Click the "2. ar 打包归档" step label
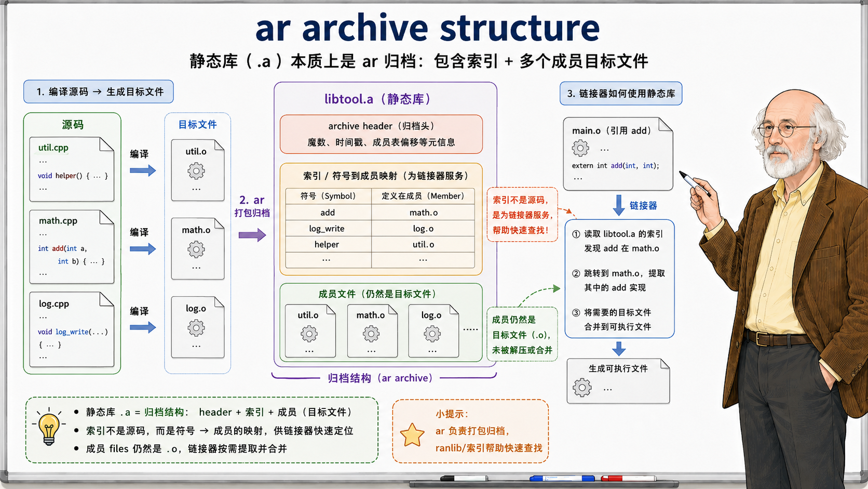 click(252, 206)
